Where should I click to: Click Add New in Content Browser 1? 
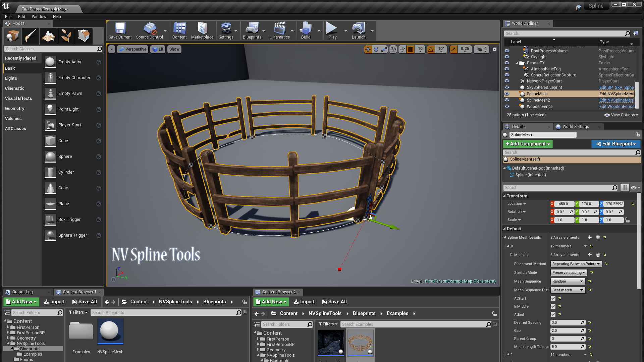click(x=21, y=302)
